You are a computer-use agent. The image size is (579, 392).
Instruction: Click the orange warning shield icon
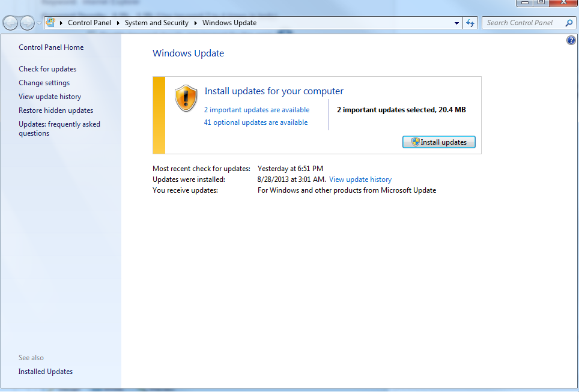186,98
